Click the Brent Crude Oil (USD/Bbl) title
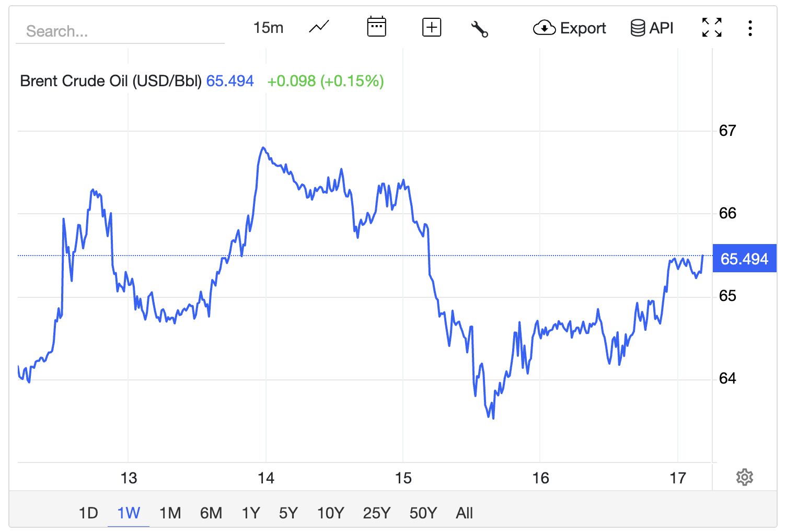Screen dimensions: 786x532 click(x=111, y=81)
